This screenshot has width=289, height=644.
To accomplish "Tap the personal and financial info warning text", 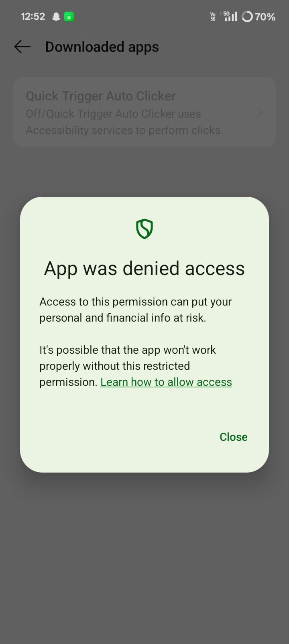I will [136, 310].
